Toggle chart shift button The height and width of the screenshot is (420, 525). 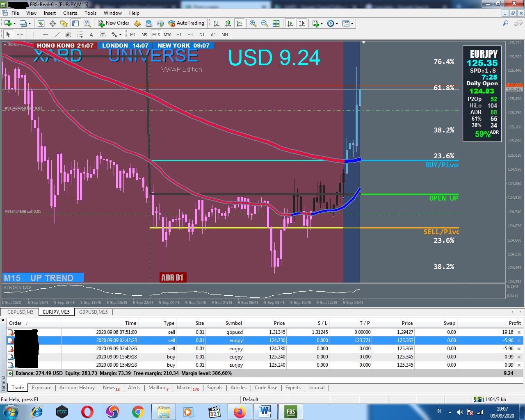pos(302,23)
